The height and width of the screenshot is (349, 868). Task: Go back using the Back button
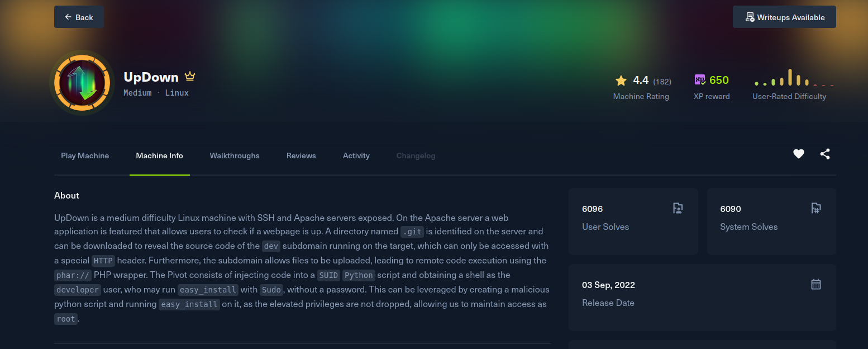coord(79,17)
